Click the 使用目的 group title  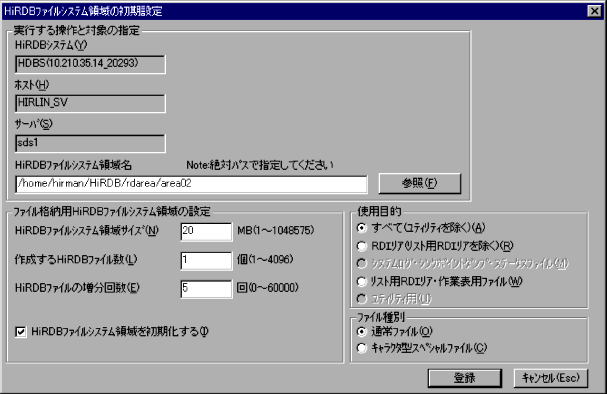point(379,211)
